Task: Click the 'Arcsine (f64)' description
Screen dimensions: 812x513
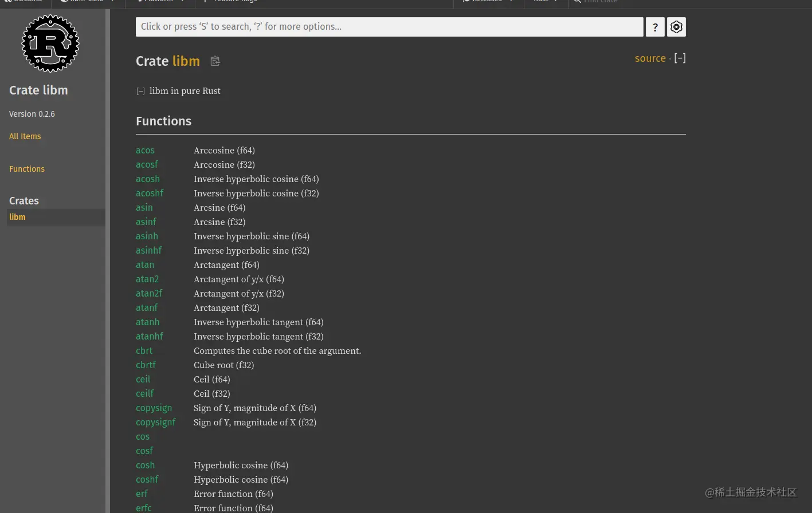Action: click(219, 207)
